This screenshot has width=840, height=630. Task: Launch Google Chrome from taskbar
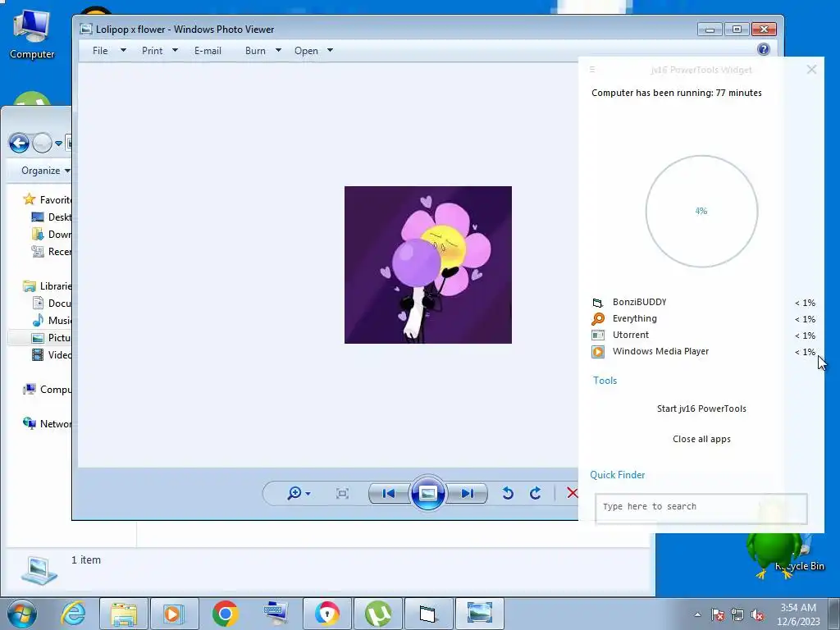click(x=225, y=614)
